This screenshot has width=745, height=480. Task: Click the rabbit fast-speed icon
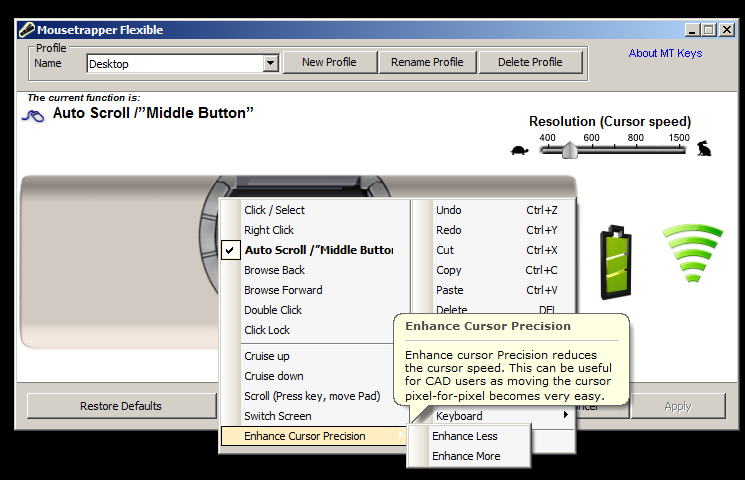pos(704,148)
